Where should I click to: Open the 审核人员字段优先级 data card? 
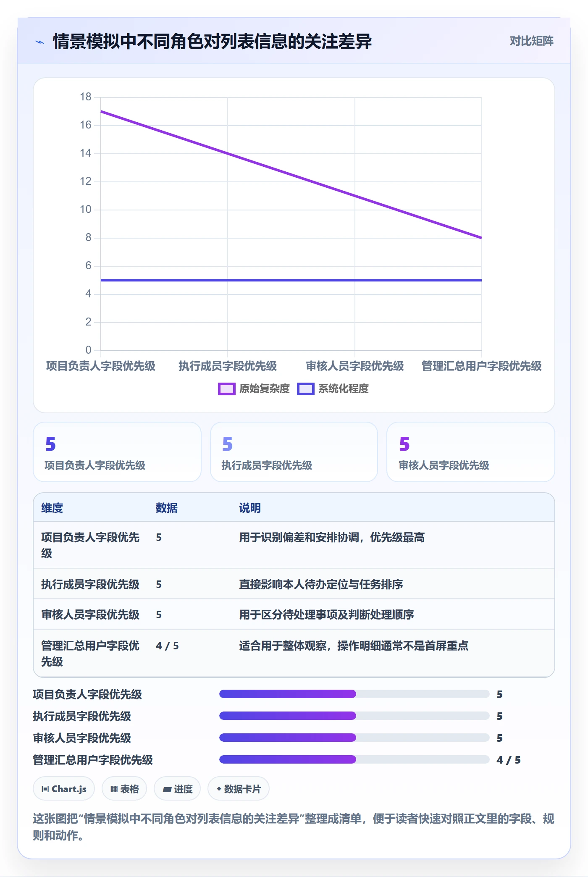(x=471, y=452)
